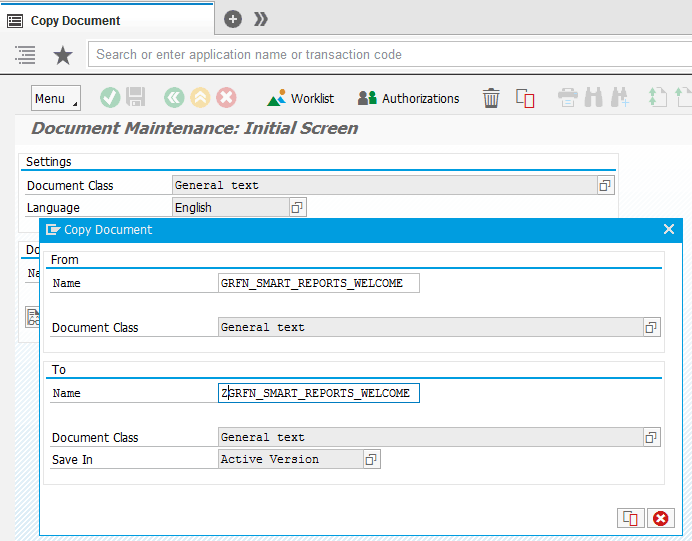Cancel the Copy Document dialog
Screen dimensions: 692x541
pos(661,518)
